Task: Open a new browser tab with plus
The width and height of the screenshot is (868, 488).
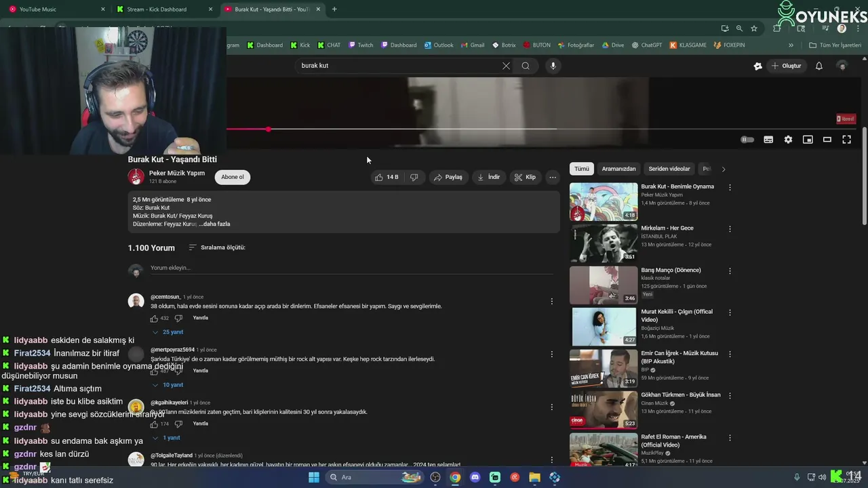Action: 334,9
